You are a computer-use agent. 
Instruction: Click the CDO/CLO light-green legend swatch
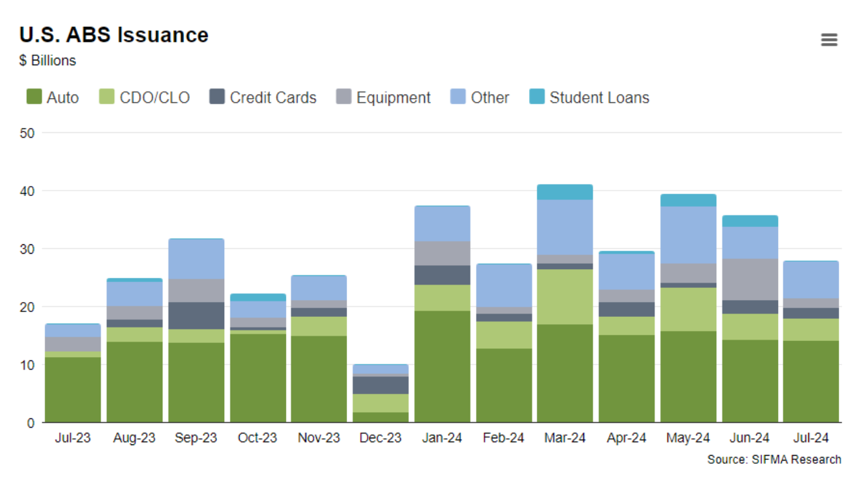click(107, 97)
